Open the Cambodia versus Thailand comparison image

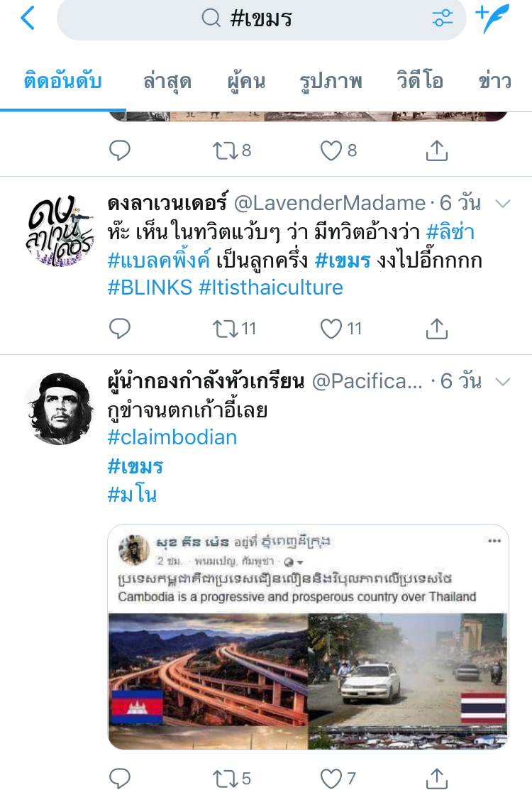(x=308, y=681)
